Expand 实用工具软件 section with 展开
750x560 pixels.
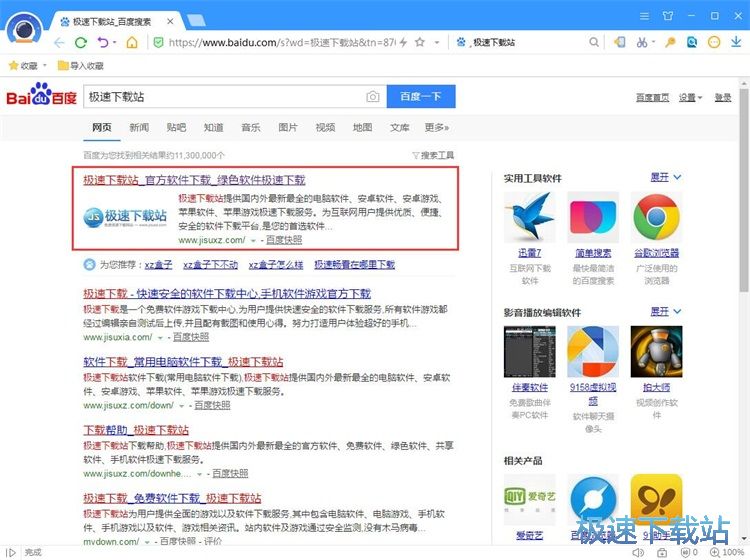(x=665, y=177)
